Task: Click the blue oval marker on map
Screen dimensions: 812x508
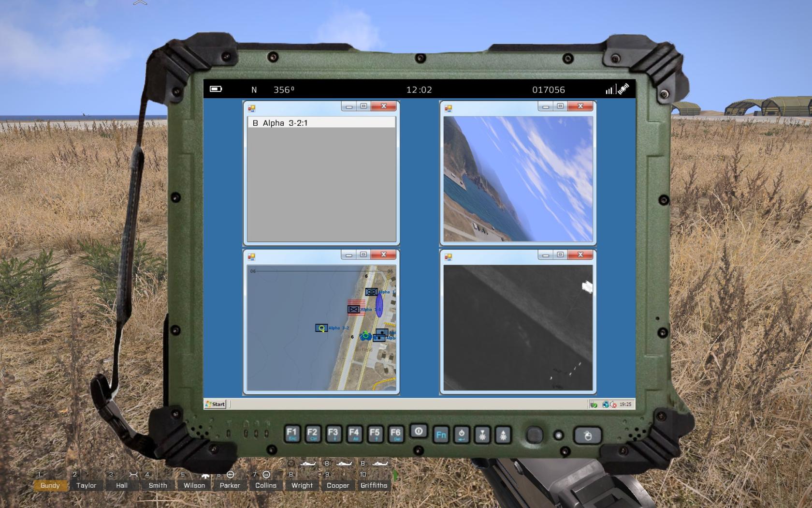Action: 379,306
